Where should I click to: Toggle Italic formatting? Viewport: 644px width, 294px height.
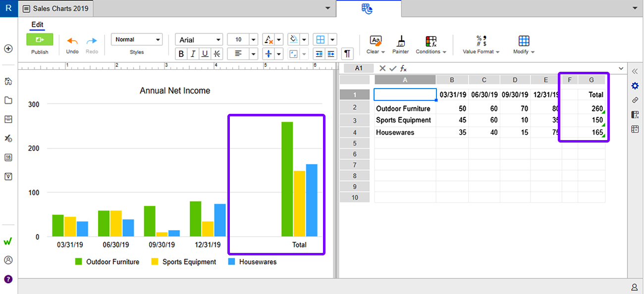coord(193,54)
